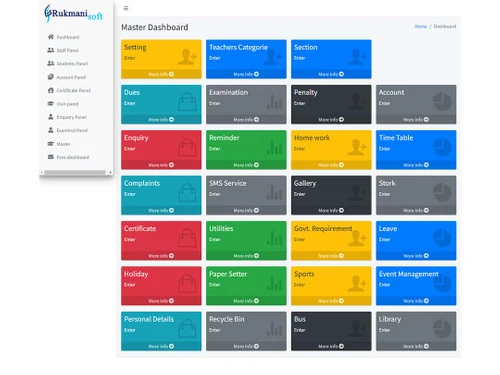The width and height of the screenshot is (500, 375).
Task: Click the pie chart icon on Leave card
Action: (x=442, y=238)
